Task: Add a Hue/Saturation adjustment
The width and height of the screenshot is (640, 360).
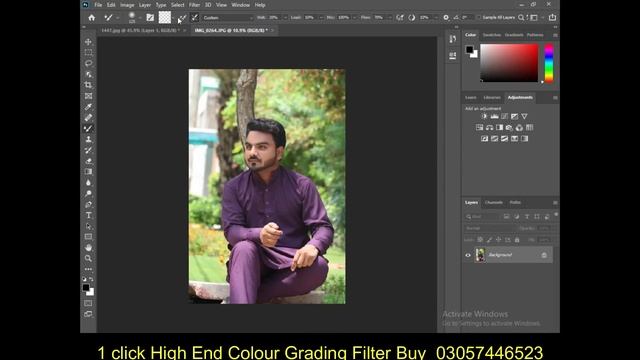Action: [480, 127]
